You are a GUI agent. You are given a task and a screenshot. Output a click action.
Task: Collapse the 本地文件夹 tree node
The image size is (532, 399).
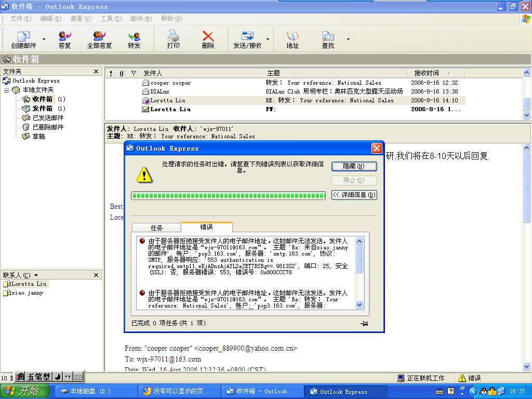pyautogui.click(x=6, y=90)
